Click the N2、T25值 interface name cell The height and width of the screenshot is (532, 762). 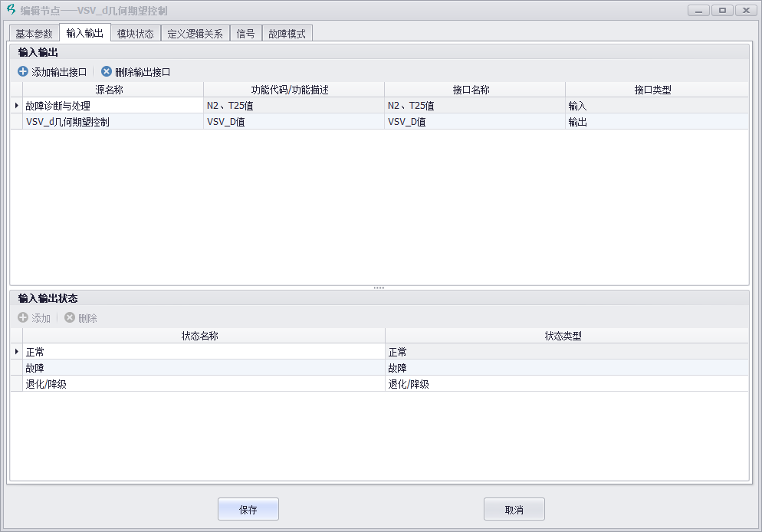tap(475, 106)
